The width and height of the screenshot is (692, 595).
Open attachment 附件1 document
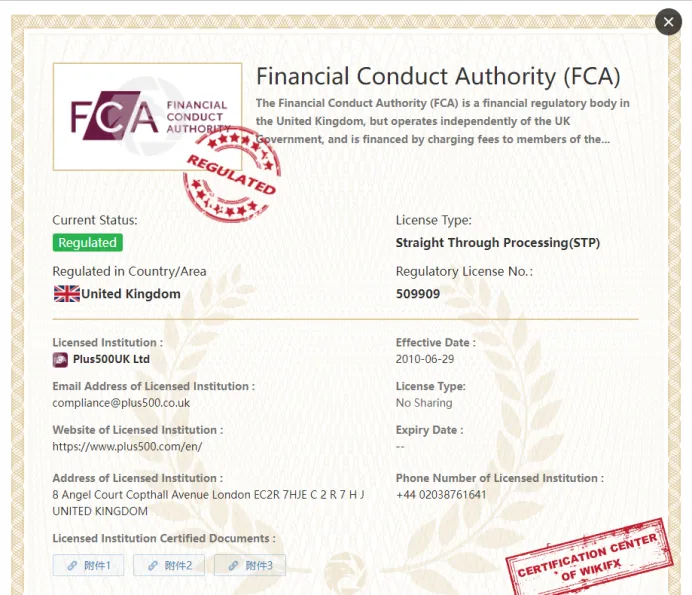(x=88, y=565)
